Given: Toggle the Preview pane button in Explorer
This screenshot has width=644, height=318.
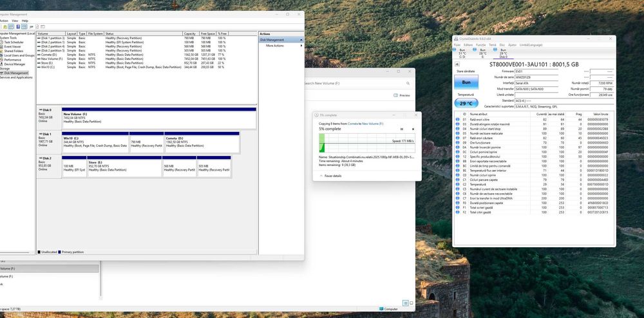Looking at the screenshot, I should [402, 95].
